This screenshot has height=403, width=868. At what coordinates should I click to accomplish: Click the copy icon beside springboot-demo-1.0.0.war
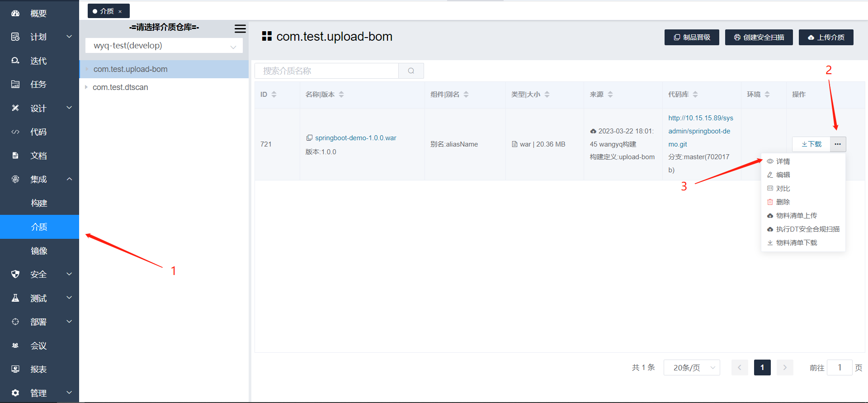point(309,137)
